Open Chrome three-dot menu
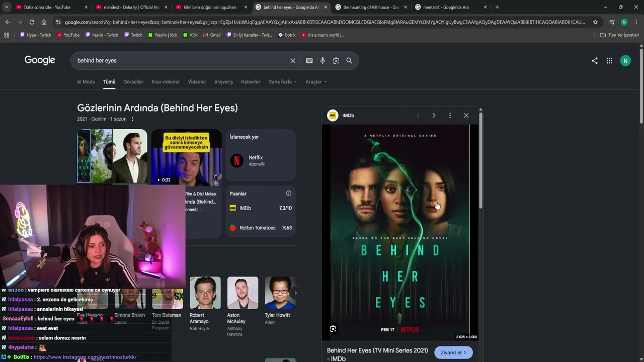This screenshot has width=644, height=362. click(x=636, y=22)
